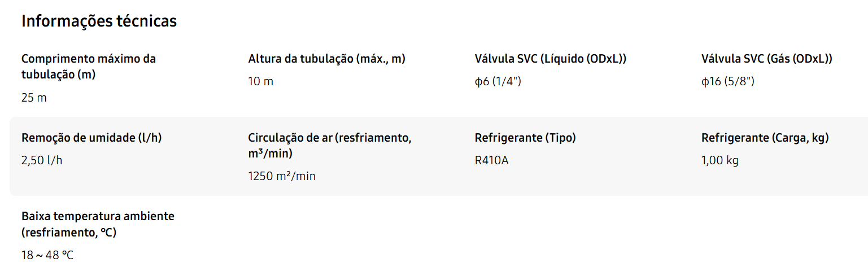The height and width of the screenshot is (276, 868).
Task: Click the R410A refrigerant type value
Action: [x=491, y=160]
